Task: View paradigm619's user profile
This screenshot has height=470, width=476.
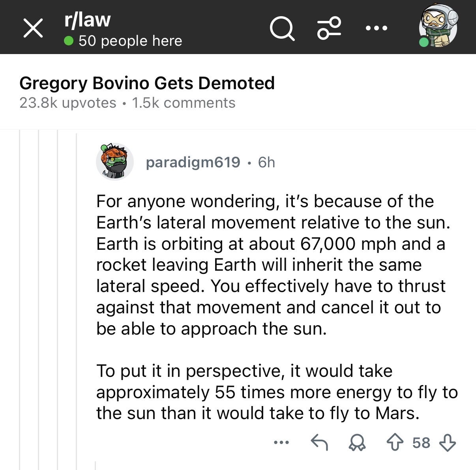Action: click(193, 162)
